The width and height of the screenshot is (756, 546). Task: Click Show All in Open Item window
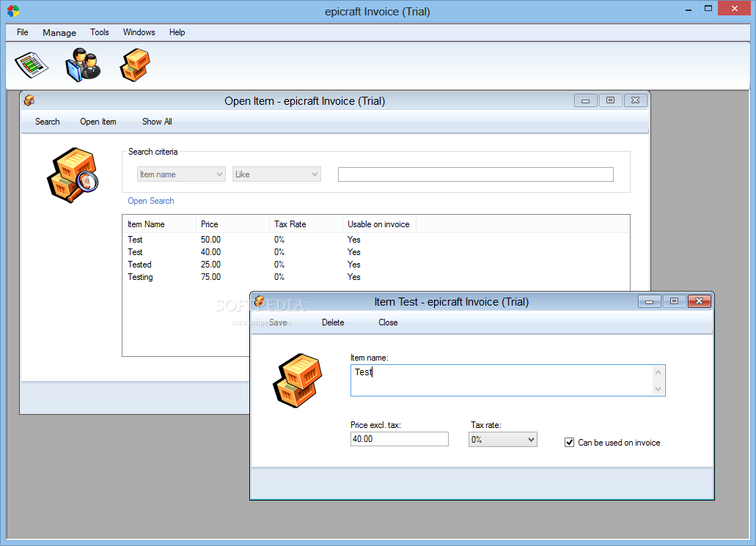(x=157, y=122)
